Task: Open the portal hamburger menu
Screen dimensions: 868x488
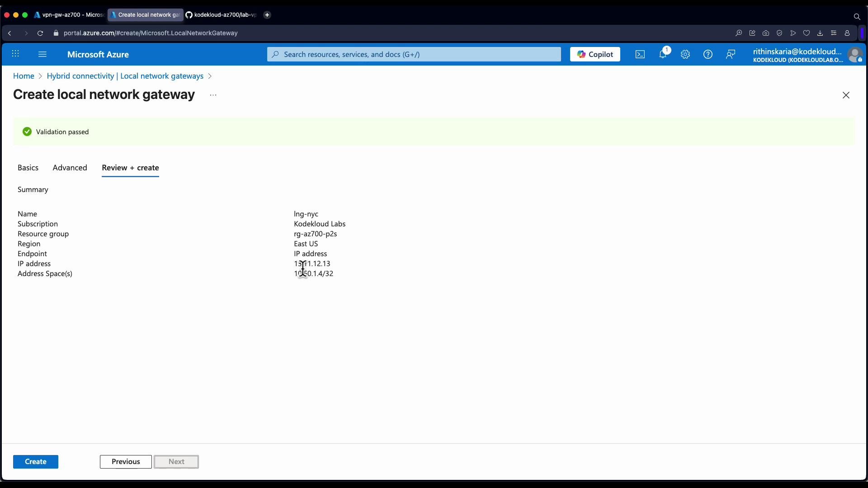Action: pyautogui.click(x=42, y=54)
